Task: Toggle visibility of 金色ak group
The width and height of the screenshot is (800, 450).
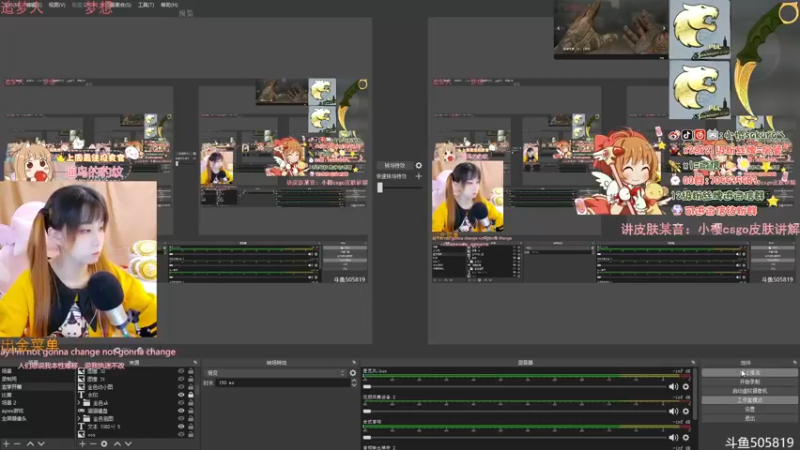Action: pyautogui.click(x=181, y=403)
